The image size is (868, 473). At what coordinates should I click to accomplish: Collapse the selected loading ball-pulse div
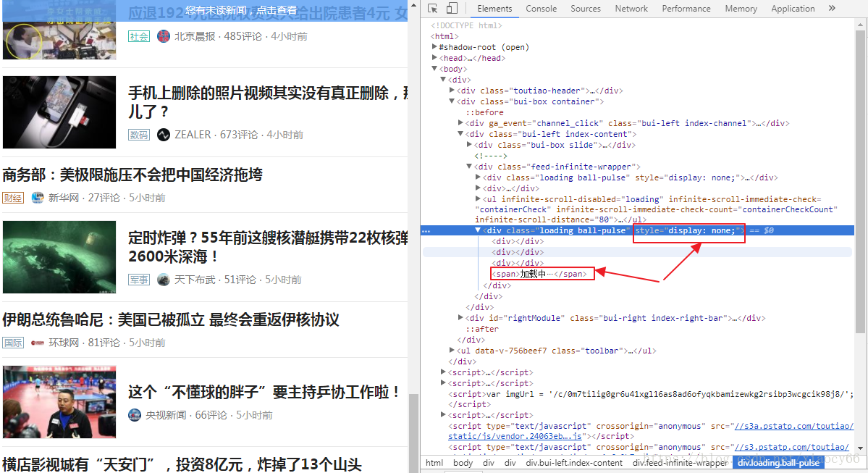click(478, 230)
